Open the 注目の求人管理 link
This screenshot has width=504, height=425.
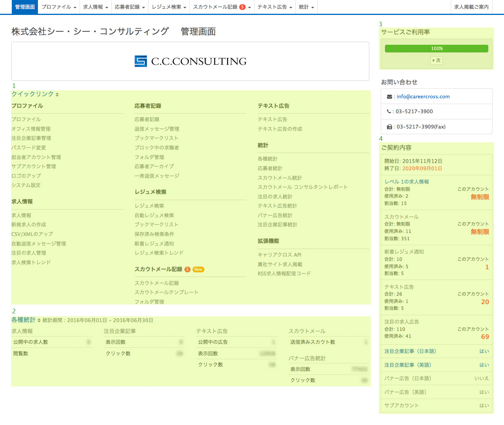(x=29, y=253)
